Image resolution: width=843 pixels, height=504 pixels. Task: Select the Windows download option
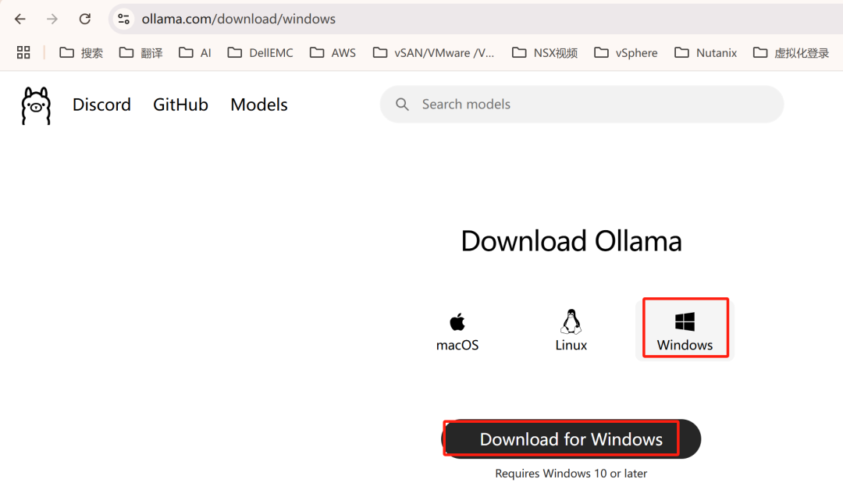685,328
